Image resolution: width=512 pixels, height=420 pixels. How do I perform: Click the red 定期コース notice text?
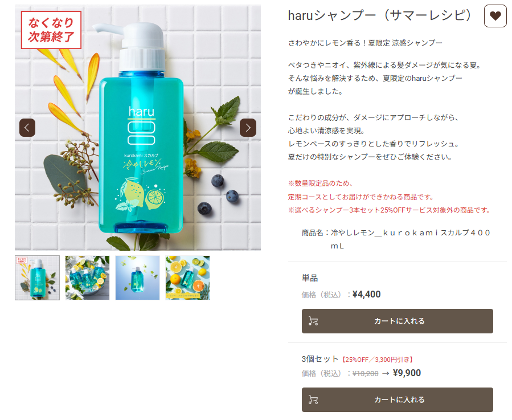click(x=361, y=197)
